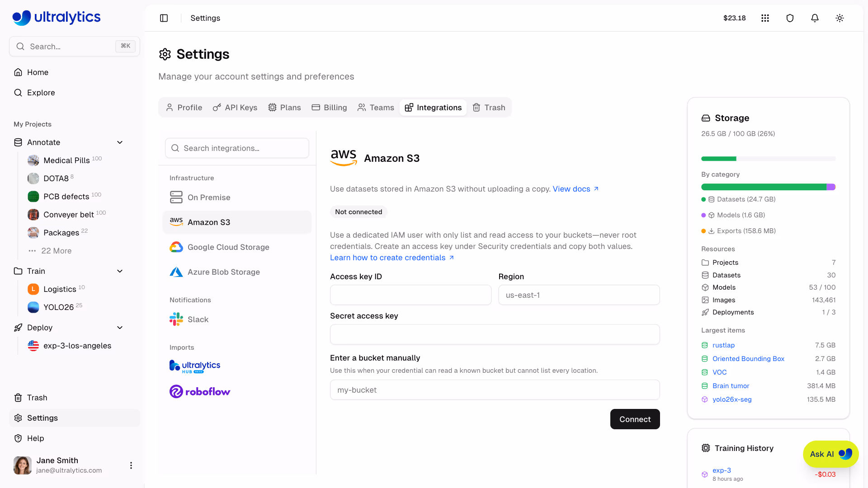This screenshot has height=488, width=868.
Task: Switch to Profile tab
Action: (184, 108)
